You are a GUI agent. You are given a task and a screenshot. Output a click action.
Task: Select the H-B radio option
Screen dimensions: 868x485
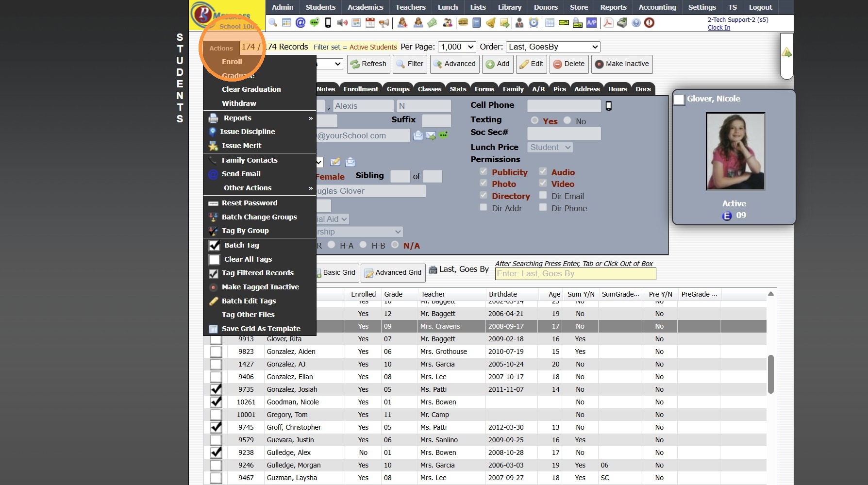click(x=363, y=245)
